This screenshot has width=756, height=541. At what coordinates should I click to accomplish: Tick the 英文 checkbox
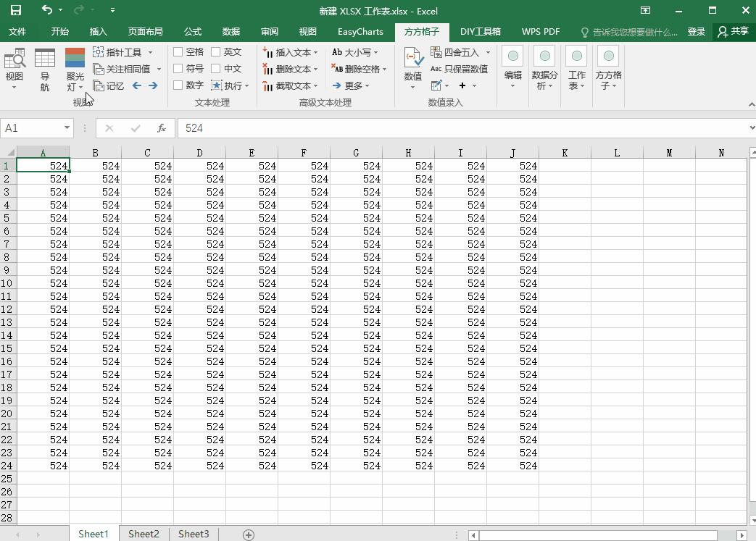[x=216, y=52]
